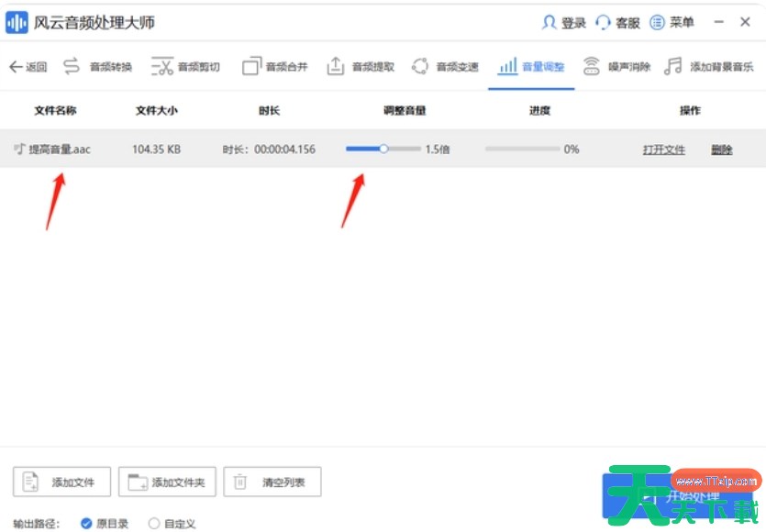Click the audio merge squares icon
This screenshot has width=766, height=532.
point(252,66)
